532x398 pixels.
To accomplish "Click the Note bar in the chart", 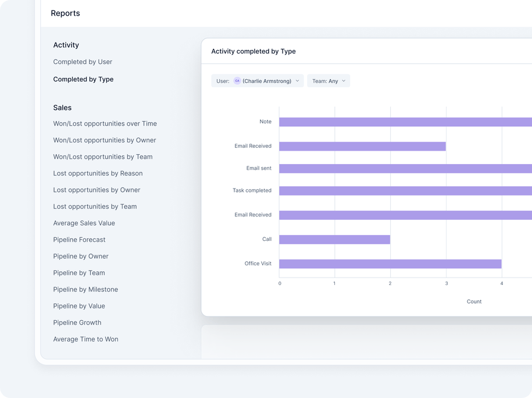I will tap(401, 122).
